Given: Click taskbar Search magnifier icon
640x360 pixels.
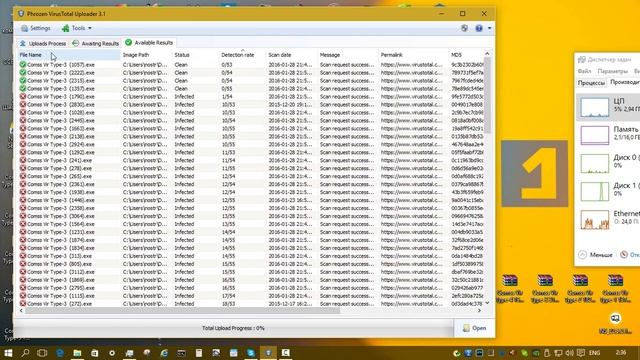Looking at the screenshot, I should [25, 353].
